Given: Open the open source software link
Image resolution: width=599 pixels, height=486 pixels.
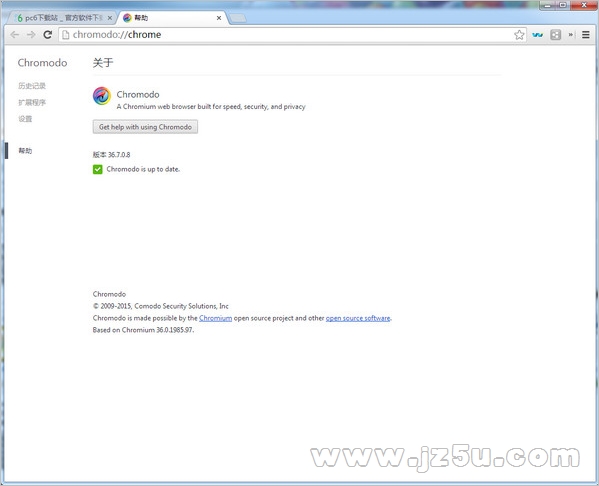Looking at the screenshot, I should [x=358, y=318].
